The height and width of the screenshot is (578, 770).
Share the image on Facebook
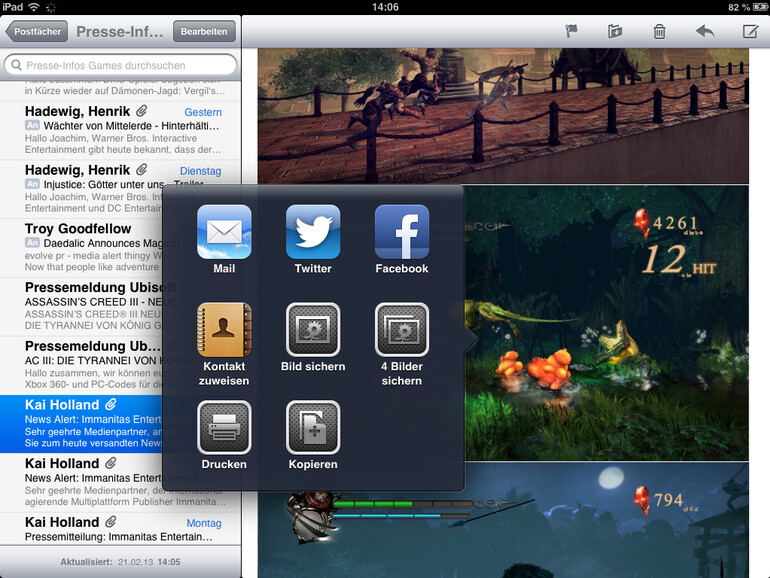coord(402,232)
